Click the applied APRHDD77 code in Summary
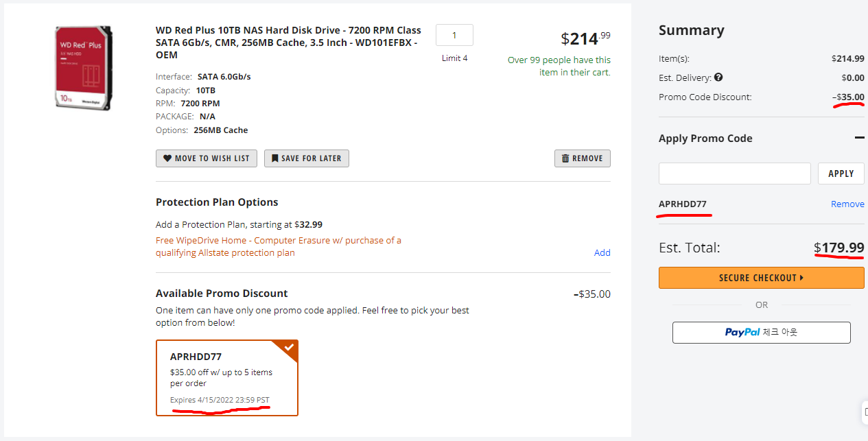 tap(683, 204)
